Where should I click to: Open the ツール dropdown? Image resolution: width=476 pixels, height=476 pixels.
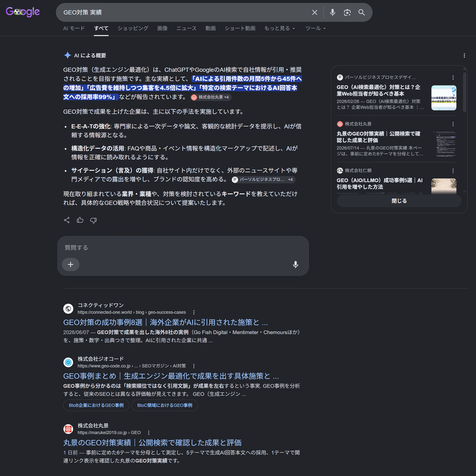click(x=316, y=28)
